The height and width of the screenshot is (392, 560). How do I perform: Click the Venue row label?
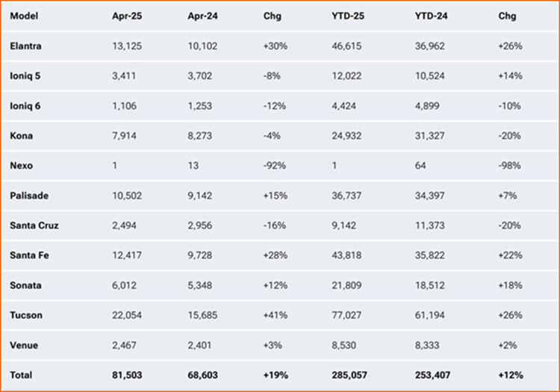25,345
